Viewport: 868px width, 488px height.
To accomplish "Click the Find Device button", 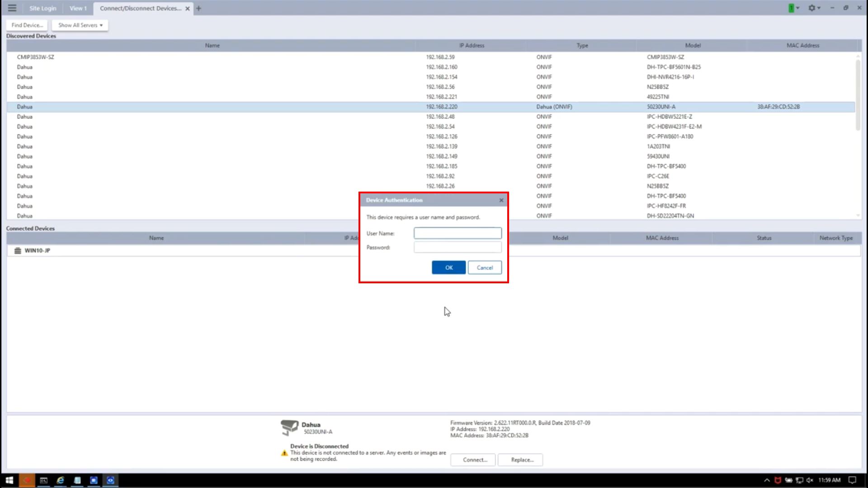I will (x=27, y=25).
